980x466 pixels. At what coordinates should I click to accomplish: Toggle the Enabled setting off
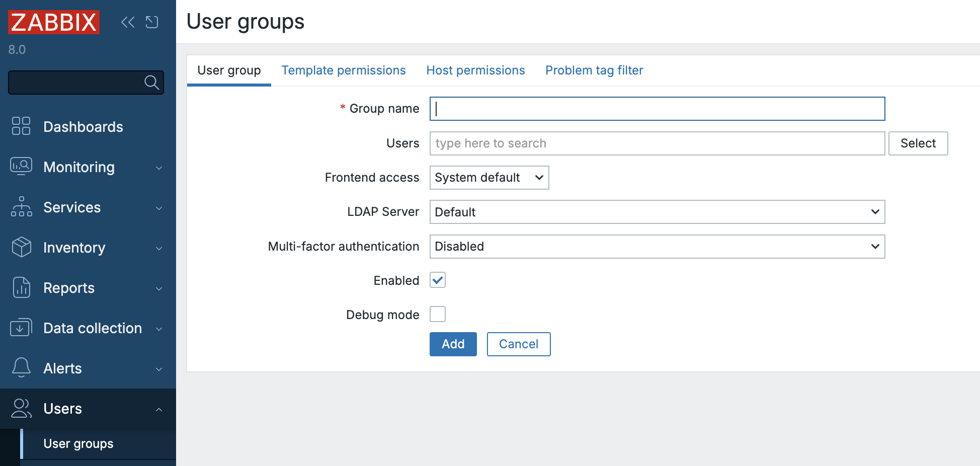click(437, 280)
